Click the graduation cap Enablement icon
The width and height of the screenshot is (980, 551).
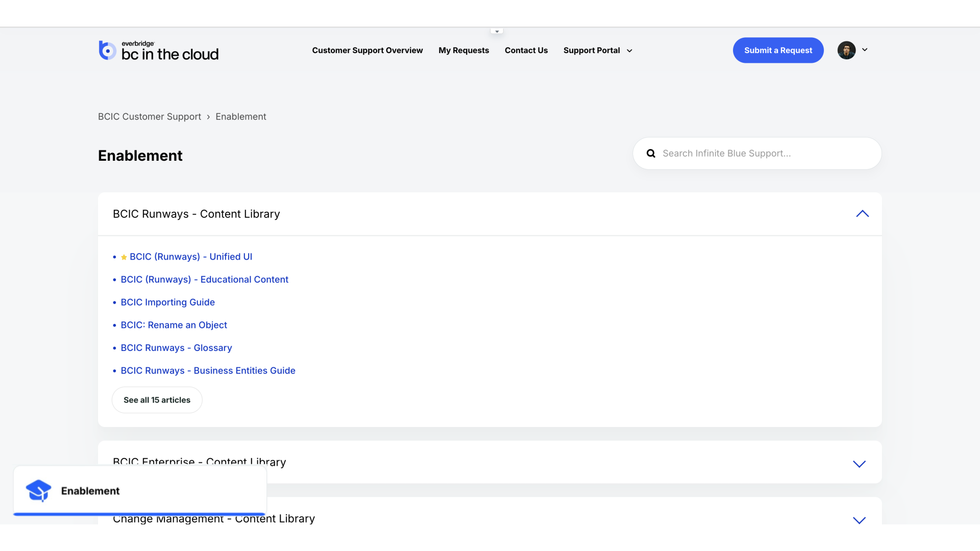click(x=38, y=491)
